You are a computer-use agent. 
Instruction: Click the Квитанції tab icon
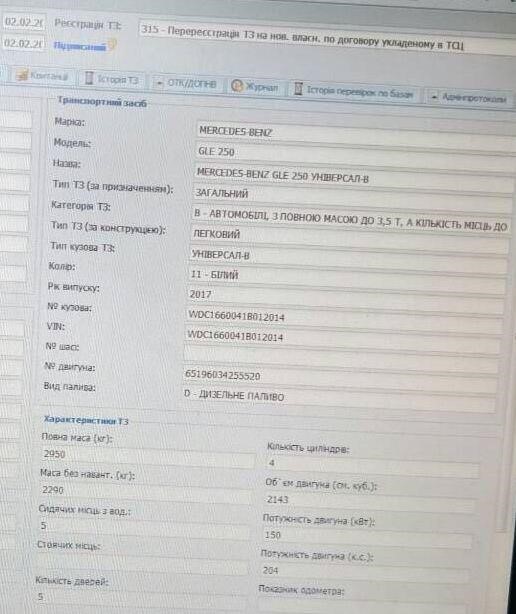click(22, 74)
